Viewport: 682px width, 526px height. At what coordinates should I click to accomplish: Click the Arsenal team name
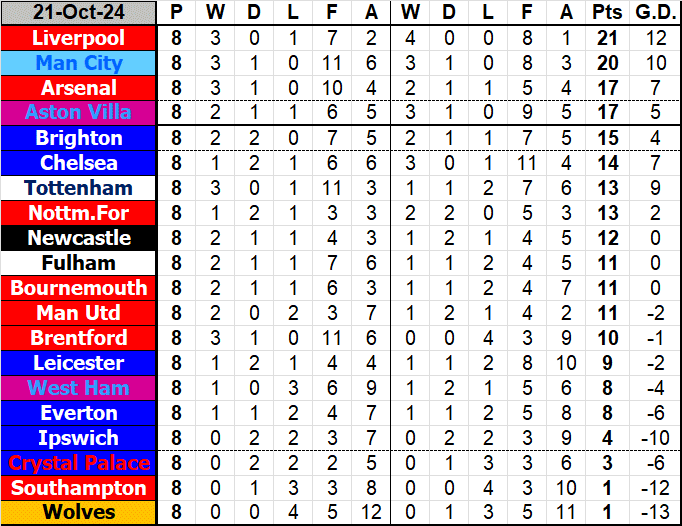coord(79,88)
